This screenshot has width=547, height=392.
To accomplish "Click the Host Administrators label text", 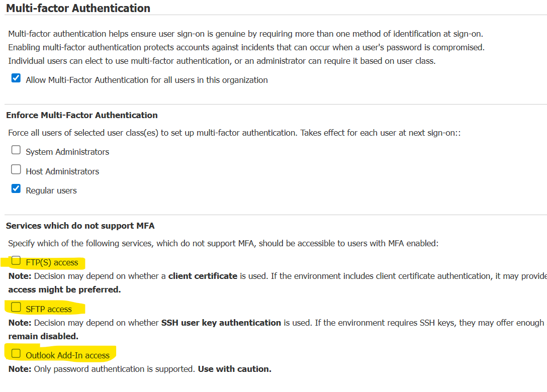I will (x=63, y=171).
